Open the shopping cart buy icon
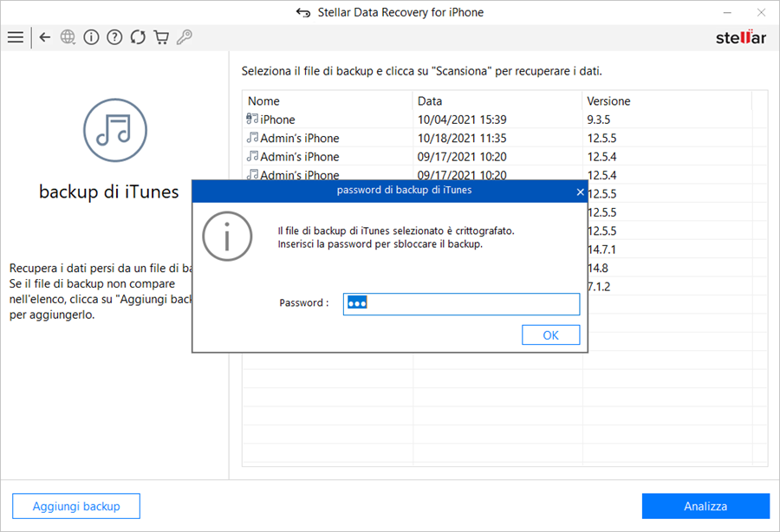The height and width of the screenshot is (532, 780). tap(161, 37)
